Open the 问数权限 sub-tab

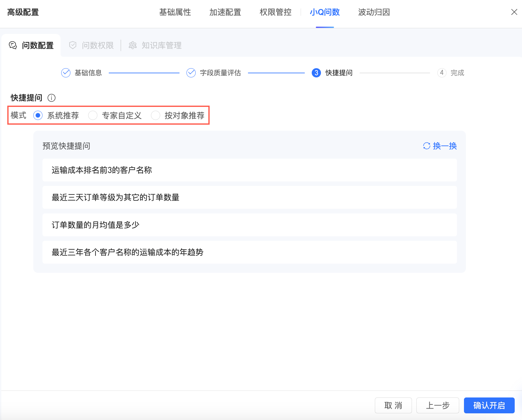pyautogui.click(x=91, y=45)
